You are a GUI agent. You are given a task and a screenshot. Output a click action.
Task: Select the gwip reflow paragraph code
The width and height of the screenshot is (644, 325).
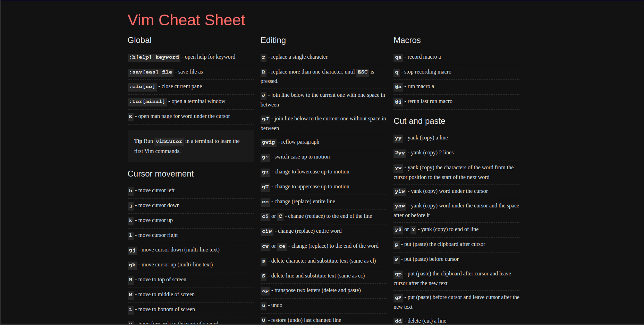coord(269,142)
